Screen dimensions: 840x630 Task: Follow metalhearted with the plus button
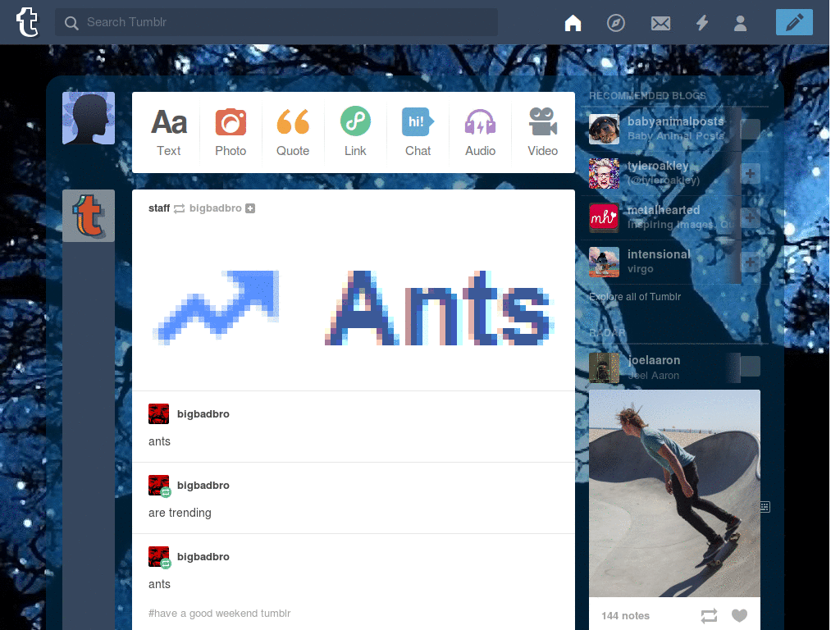pyautogui.click(x=750, y=217)
